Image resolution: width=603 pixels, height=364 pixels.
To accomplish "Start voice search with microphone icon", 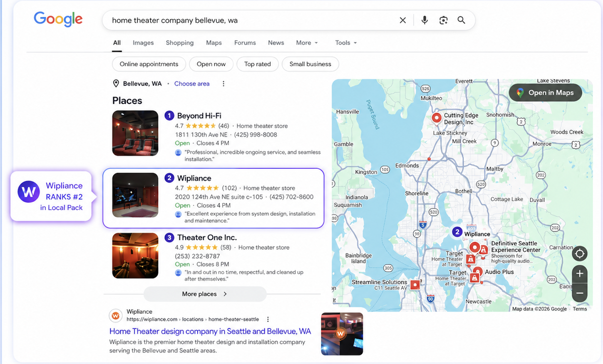I will tap(424, 20).
